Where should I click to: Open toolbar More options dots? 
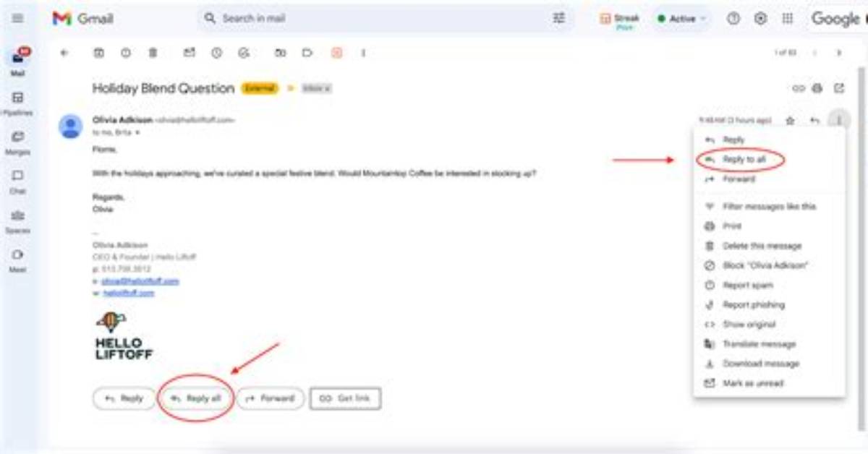click(x=363, y=53)
